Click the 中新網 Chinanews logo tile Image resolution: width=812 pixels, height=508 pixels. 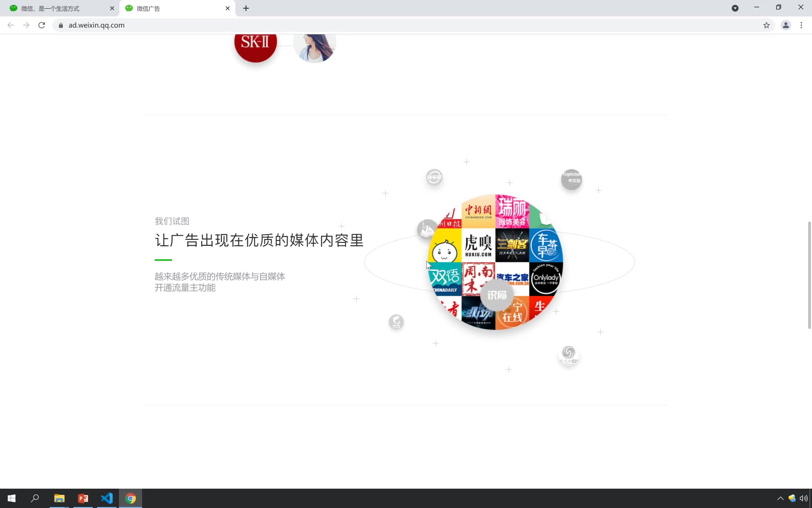478,211
